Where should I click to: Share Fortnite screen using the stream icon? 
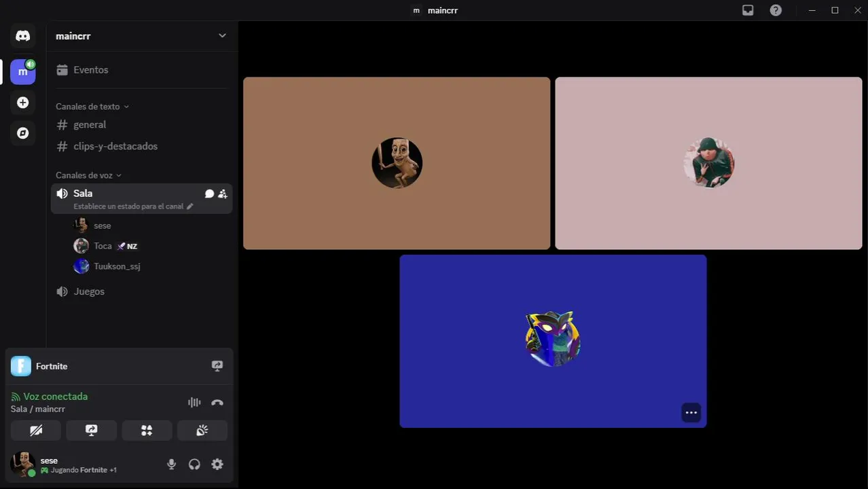(x=217, y=366)
